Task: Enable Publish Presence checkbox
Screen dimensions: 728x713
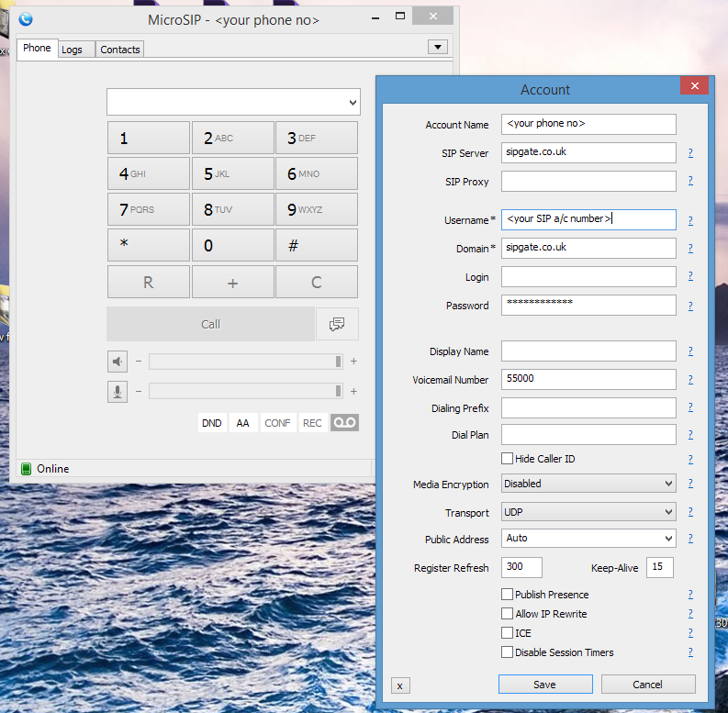Action: tap(507, 595)
